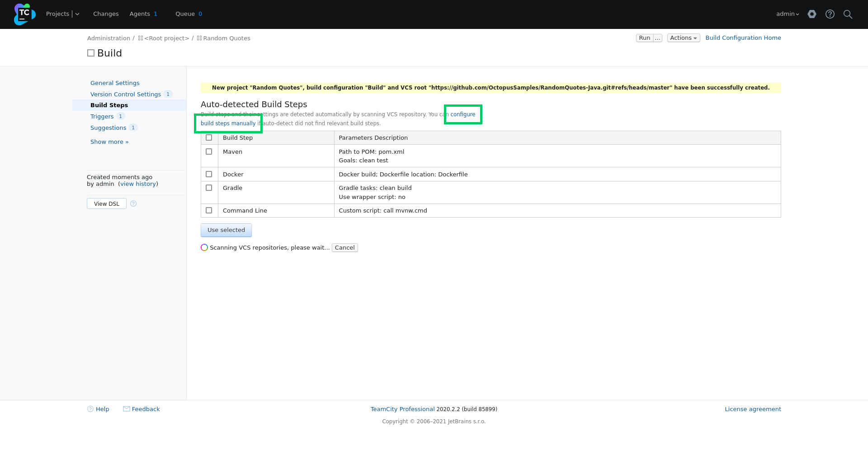This screenshot has height=450, width=868.
Task: Click the Auto-detected Build Steps heading
Action: pyautogui.click(x=254, y=104)
